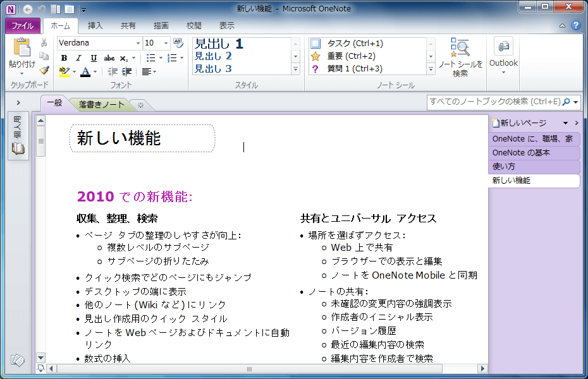Toggle the タスク (Ctrl+1) checkbox tag
588x379 pixels.
tap(315, 44)
